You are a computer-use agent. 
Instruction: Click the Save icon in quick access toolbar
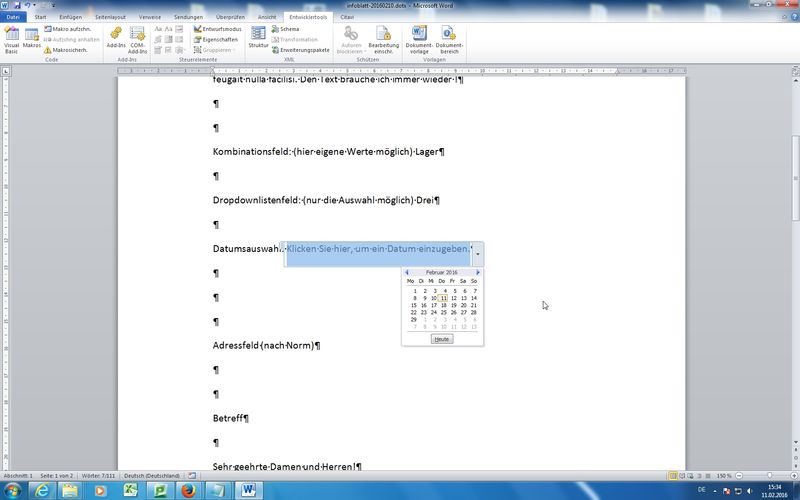[x=17, y=5]
